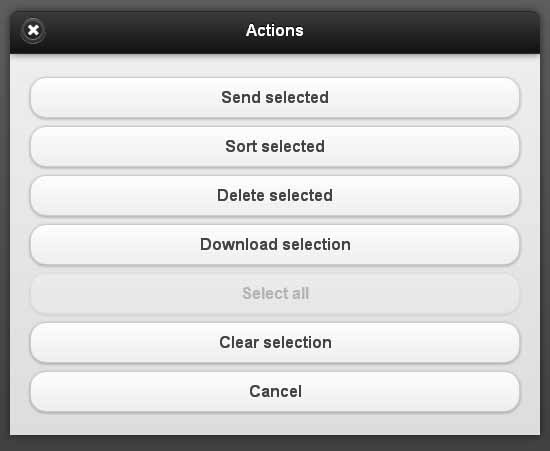
Task: Delete the selected items
Action: tap(275, 196)
